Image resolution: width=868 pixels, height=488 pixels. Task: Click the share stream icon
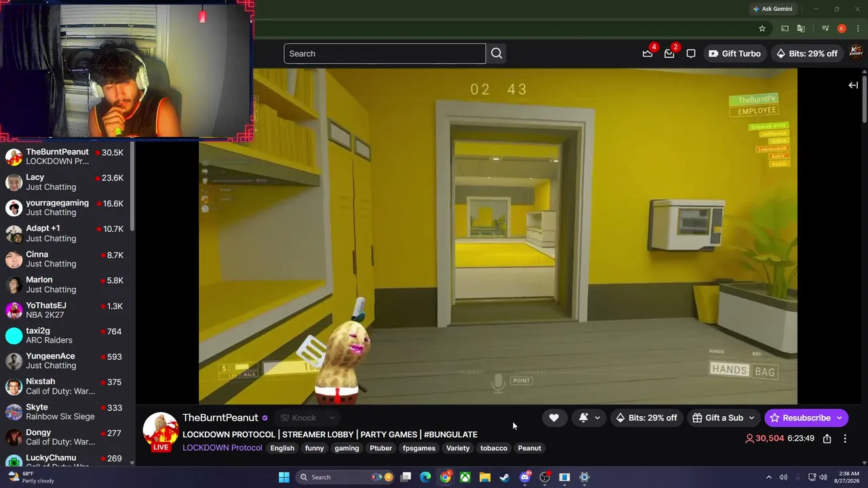pyautogui.click(x=827, y=439)
